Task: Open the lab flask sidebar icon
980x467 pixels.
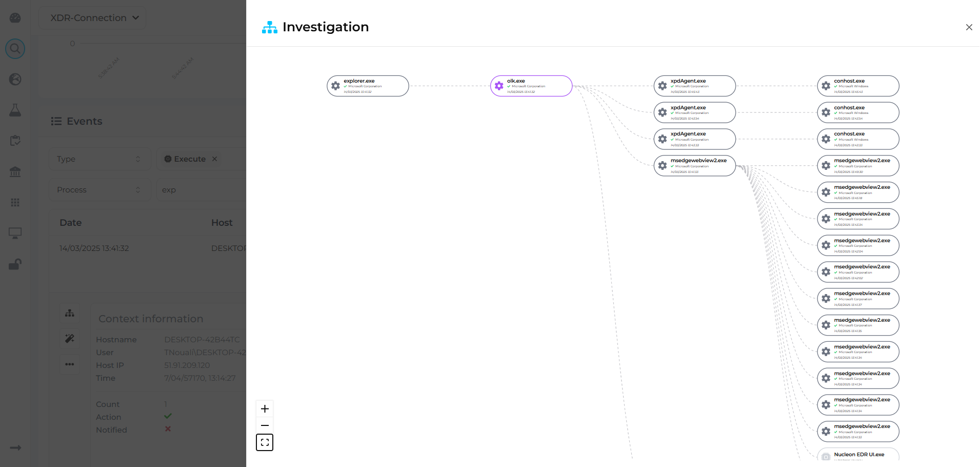Action: coord(15,110)
